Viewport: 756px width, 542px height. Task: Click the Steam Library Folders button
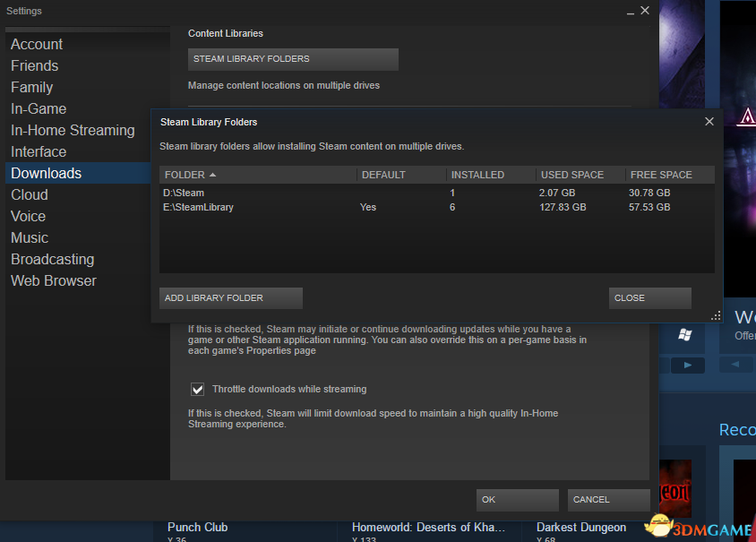point(293,59)
